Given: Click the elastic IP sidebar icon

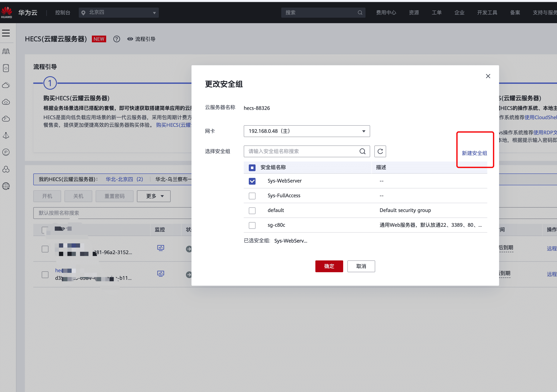Looking at the screenshot, I should pos(6,152).
